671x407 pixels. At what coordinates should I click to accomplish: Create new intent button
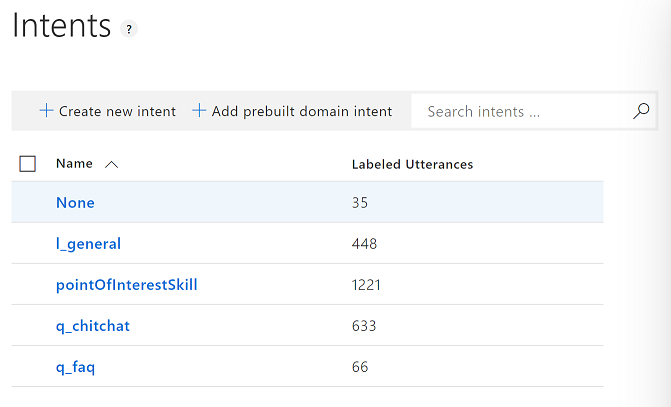[107, 111]
